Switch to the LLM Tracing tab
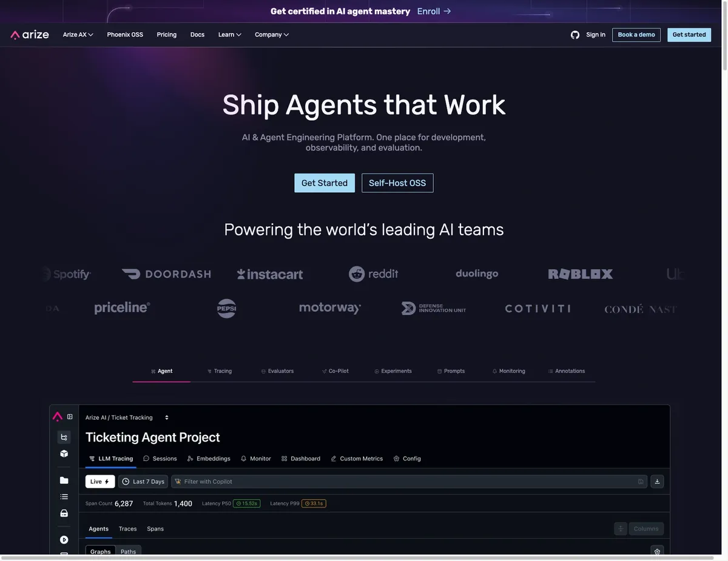The image size is (728, 561). pyautogui.click(x=111, y=459)
